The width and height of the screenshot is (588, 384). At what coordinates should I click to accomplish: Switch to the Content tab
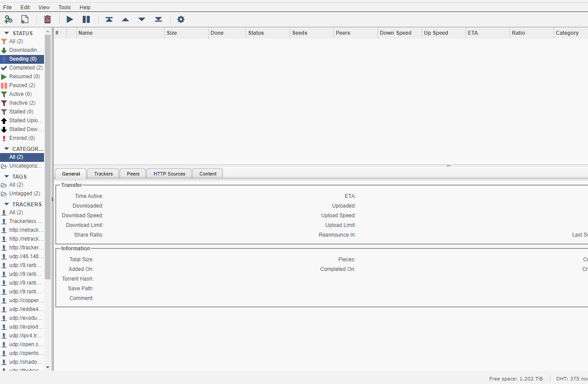coord(208,174)
